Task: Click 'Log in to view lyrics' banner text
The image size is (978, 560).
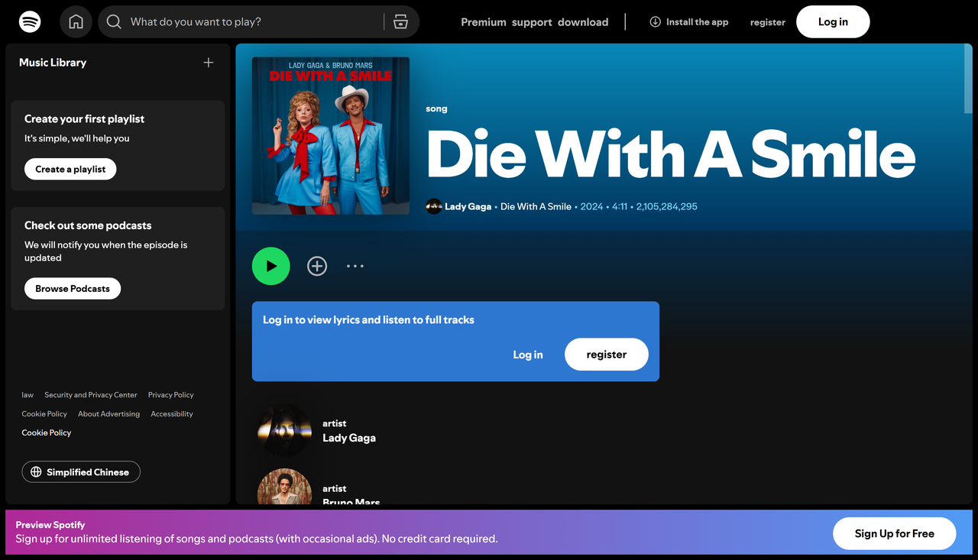Action: tap(368, 320)
